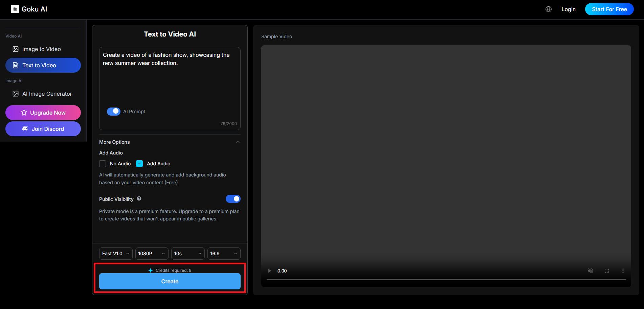The height and width of the screenshot is (309, 644).
Task: Open AI Image Generator
Action: point(43,94)
